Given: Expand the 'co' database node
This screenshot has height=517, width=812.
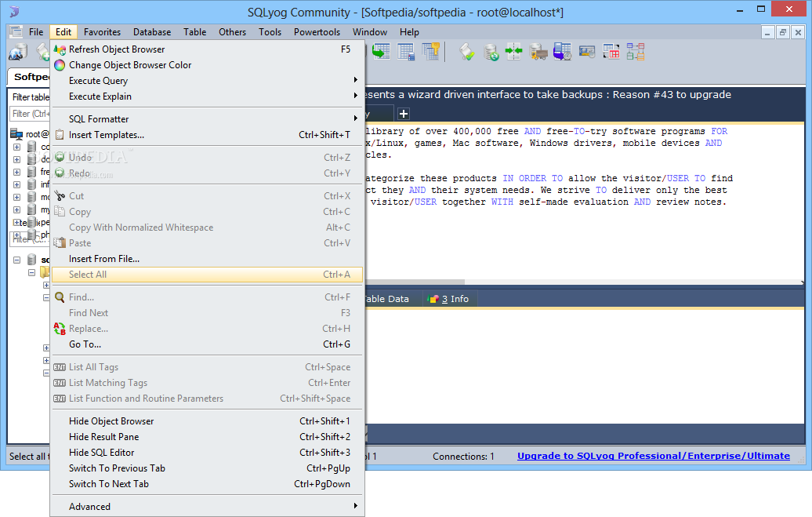Looking at the screenshot, I should coord(17,147).
